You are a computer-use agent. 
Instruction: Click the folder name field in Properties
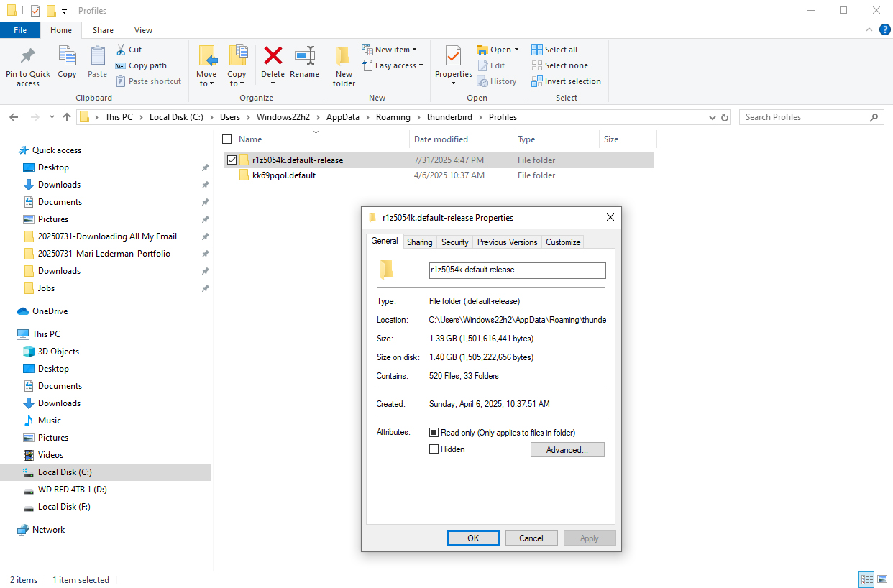click(x=517, y=270)
